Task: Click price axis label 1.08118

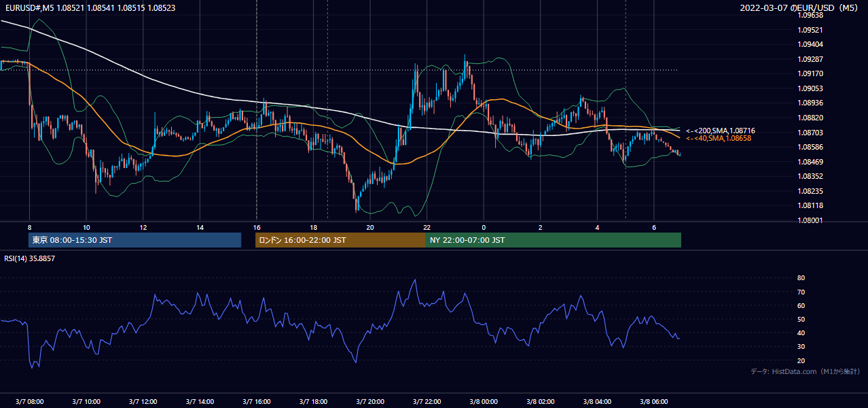Action: click(x=811, y=205)
